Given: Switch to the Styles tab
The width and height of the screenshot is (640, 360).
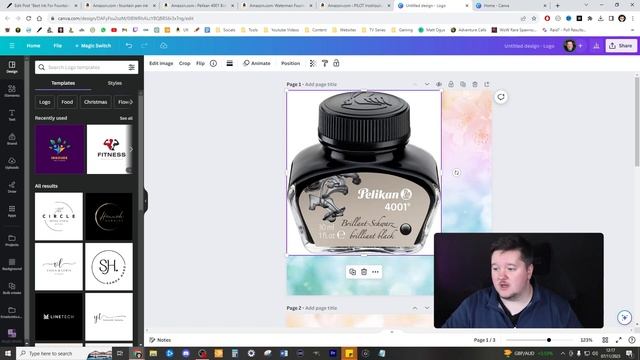Looking at the screenshot, I should tap(115, 83).
